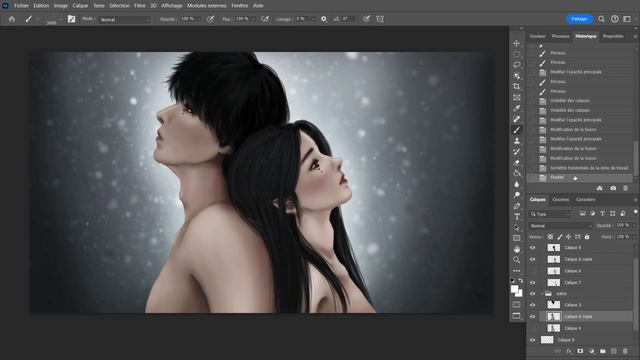Viewport: 640px width, 360px height.
Task: Click the search magnifier icon top right
Action: click(602, 19)
